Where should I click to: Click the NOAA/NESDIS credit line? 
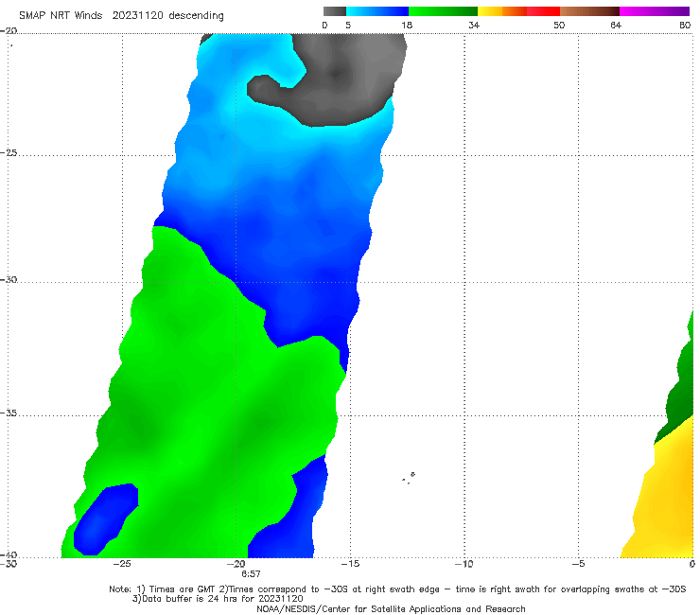click(x=391, y=609)
